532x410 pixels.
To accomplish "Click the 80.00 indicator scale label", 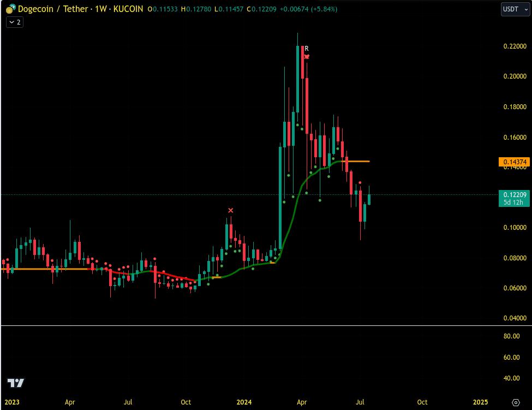I will tap(512, 336).
